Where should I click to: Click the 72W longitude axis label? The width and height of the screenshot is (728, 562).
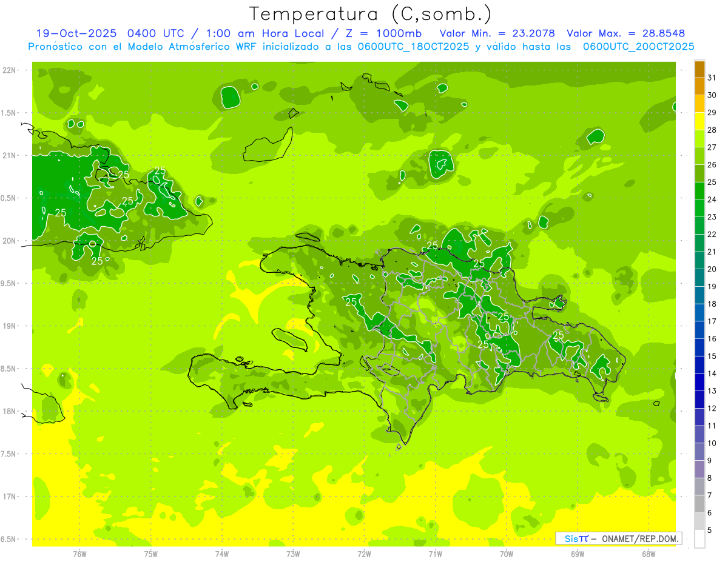[x=364, y=554]
